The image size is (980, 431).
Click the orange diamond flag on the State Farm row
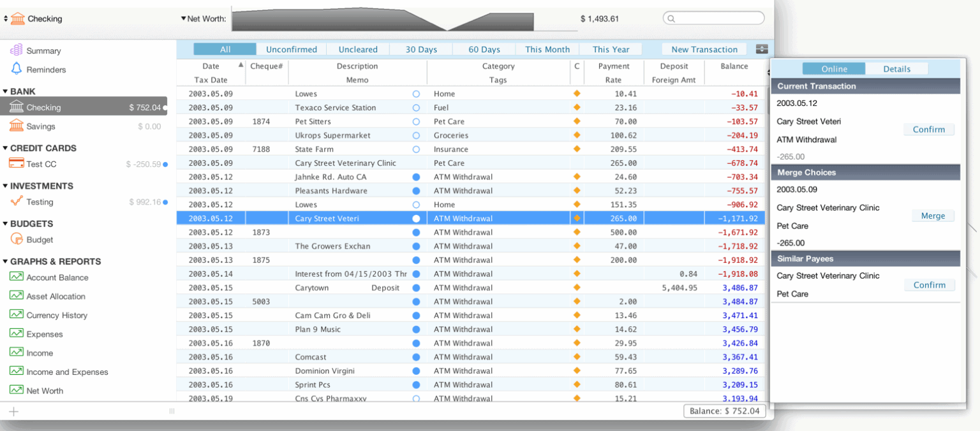(576, 149)
